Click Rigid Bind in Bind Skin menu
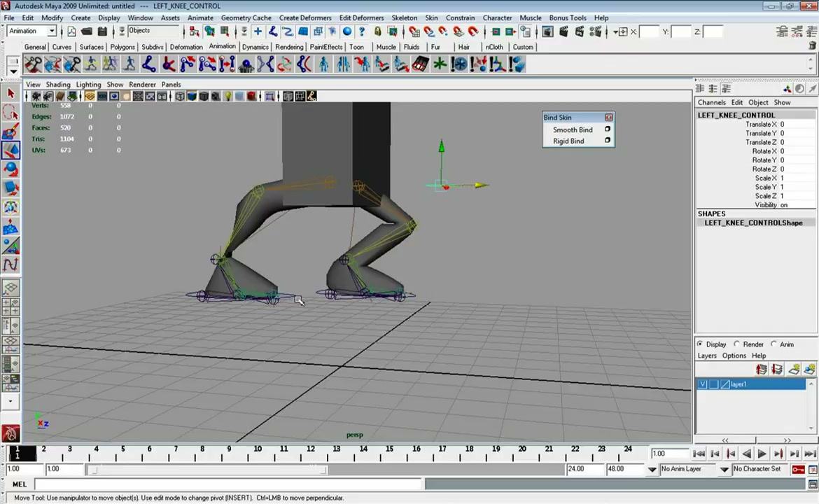This screenshot has height=504, width=819. pos(568,141)
